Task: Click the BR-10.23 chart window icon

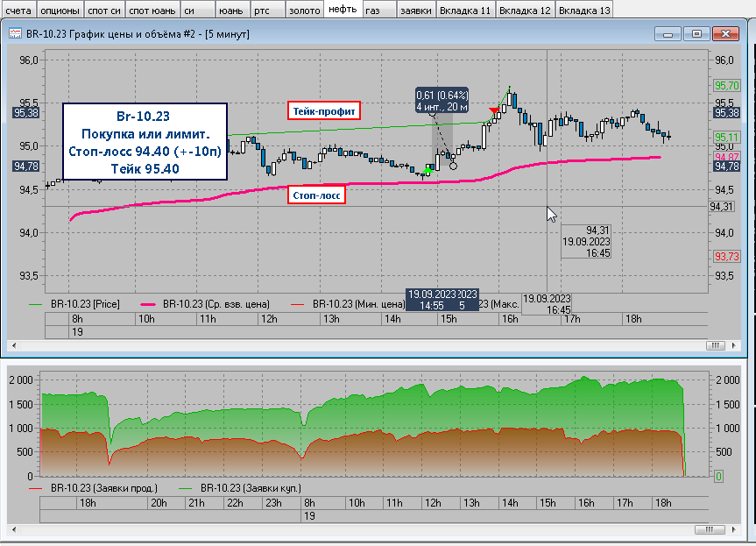Action: (16, 33)
